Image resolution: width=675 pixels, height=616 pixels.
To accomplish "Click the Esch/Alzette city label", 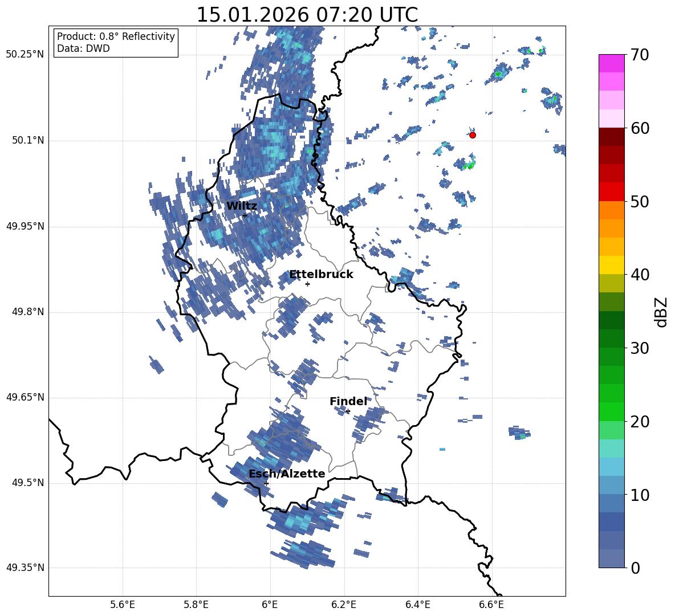I will (287, 474).
